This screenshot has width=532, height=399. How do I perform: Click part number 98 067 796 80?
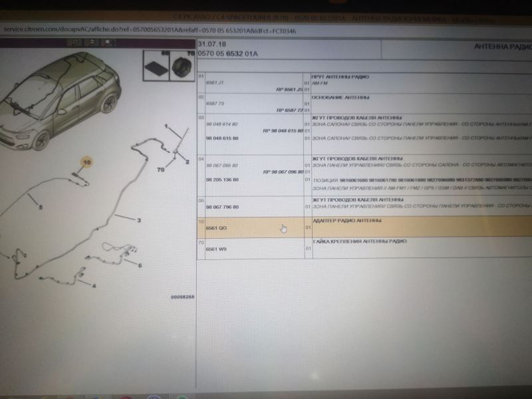click(222, 206)
